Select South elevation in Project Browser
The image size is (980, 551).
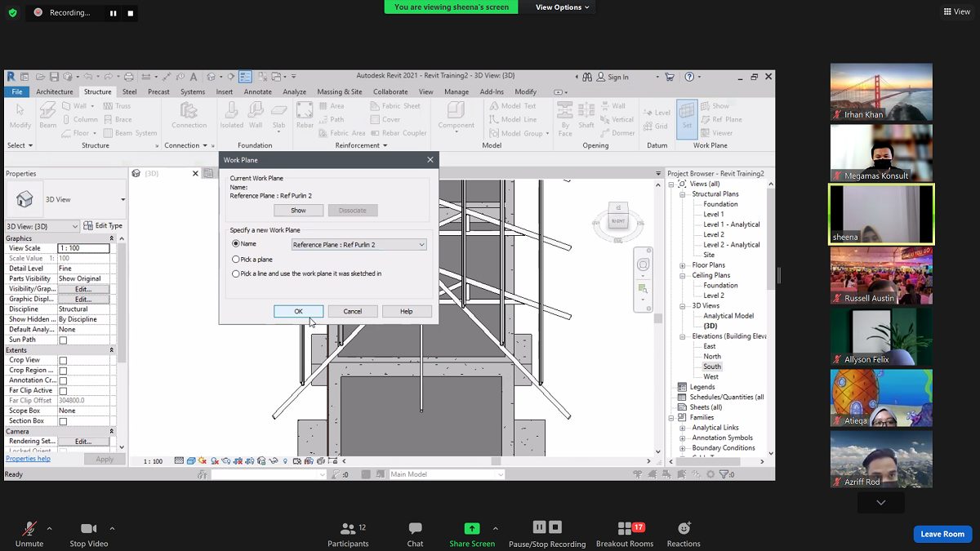click(712, 367)
